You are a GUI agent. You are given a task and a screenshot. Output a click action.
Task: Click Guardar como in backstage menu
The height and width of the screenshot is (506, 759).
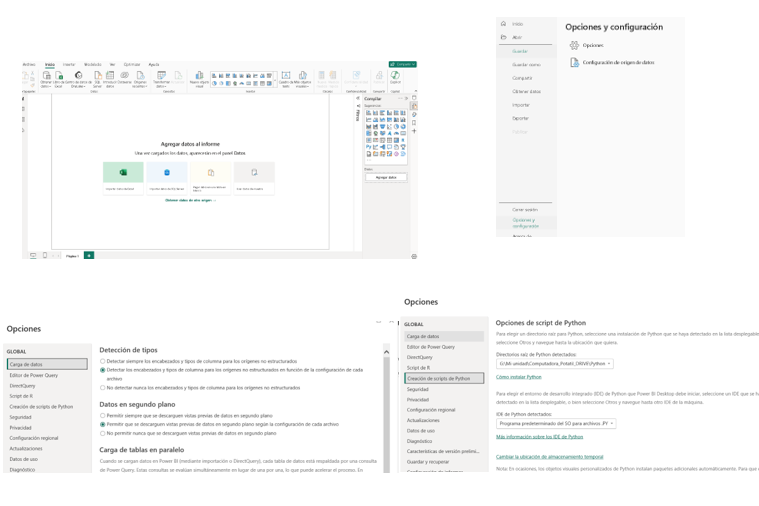(x=526, y=64)
